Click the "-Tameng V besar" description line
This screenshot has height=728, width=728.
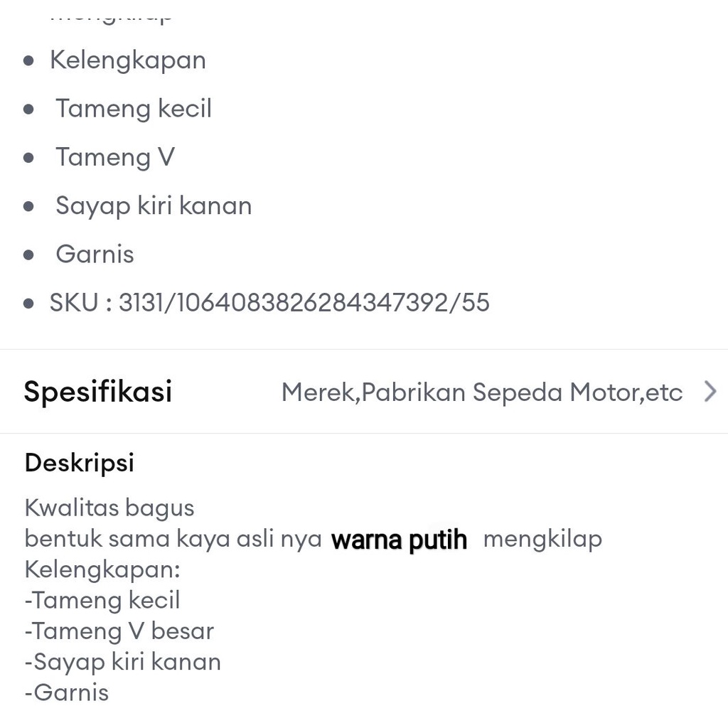tap(119, 631)
